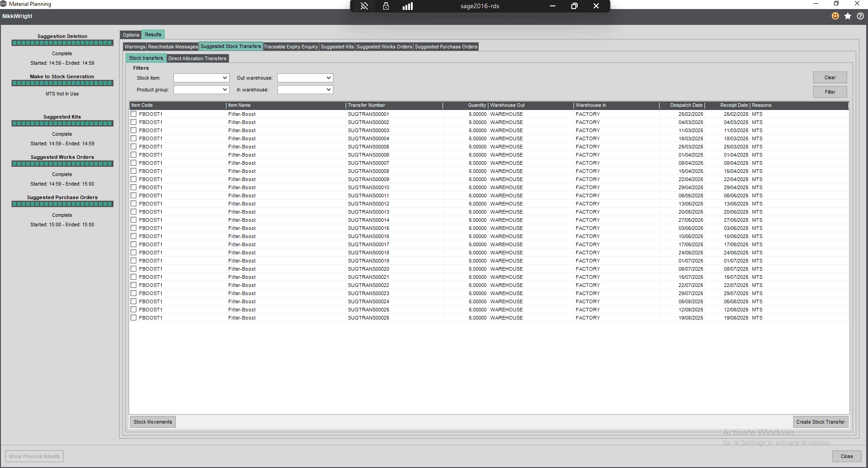This screenshot has height=468, width=868.
Task: Click the Suggested Purchase Orders progress bar
Action: click(x=63, y=204)
